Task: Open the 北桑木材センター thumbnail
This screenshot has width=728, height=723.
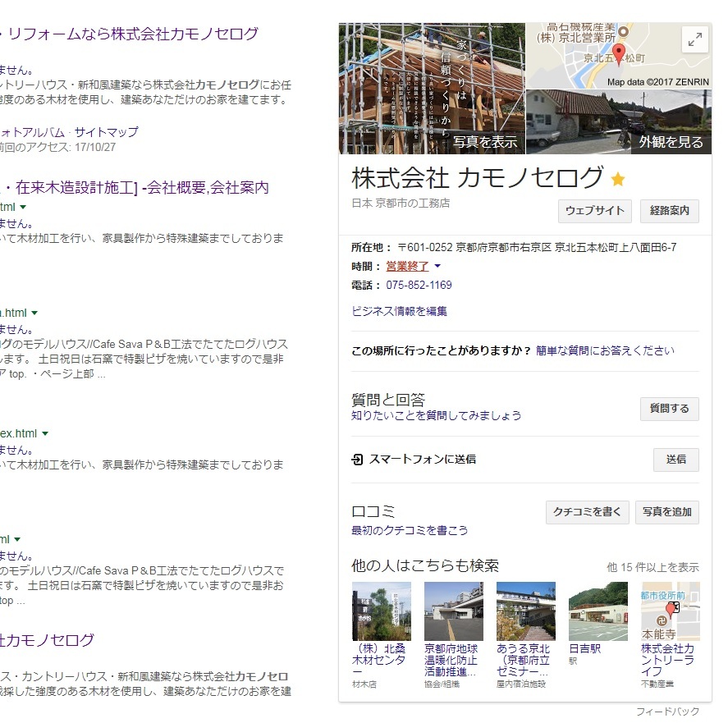Action: click(x=382, y=611)
